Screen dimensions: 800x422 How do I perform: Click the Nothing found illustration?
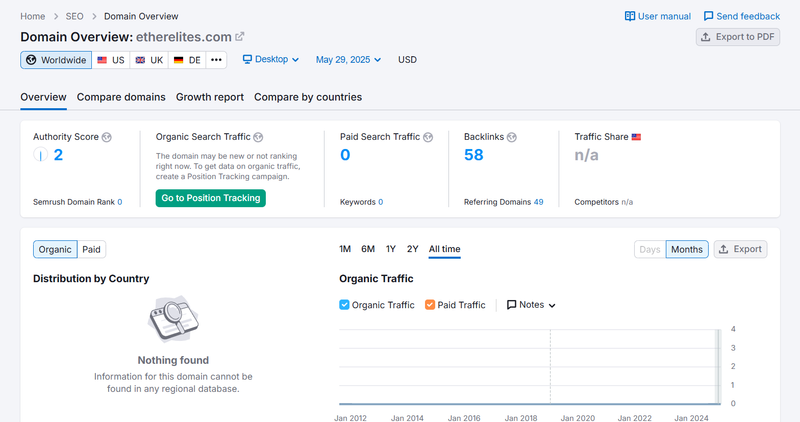[173, 319]
